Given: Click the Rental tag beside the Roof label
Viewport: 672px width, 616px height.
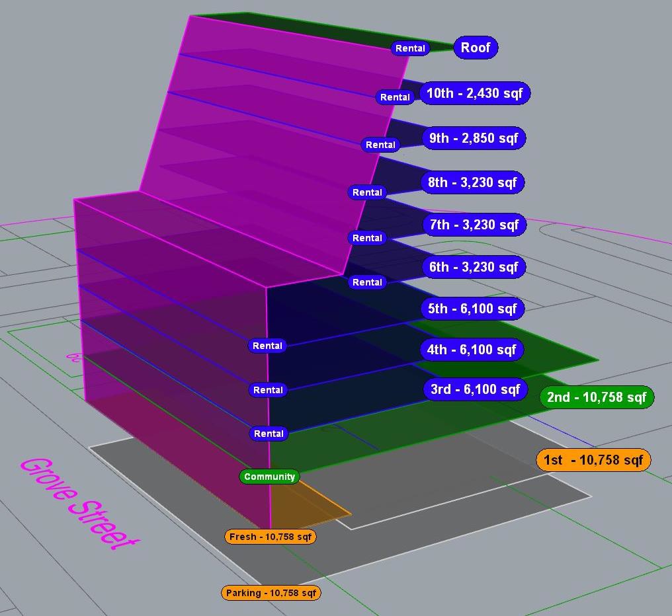Looking at the screenshot, I should click(410, 48).
